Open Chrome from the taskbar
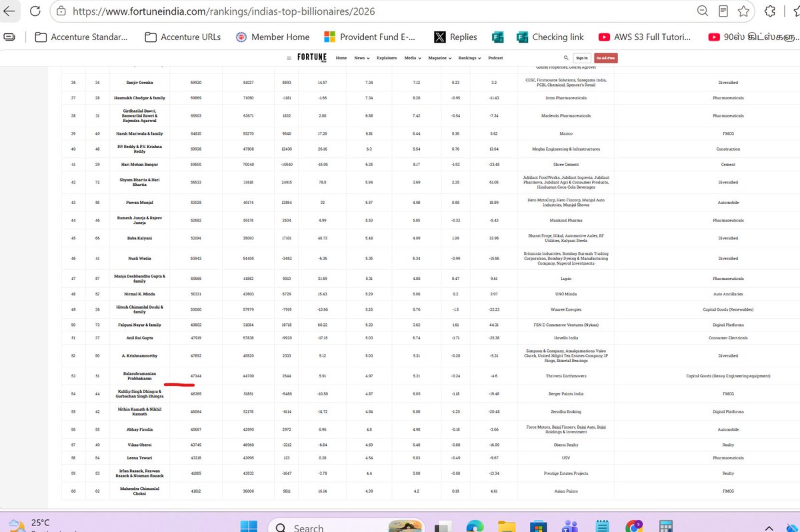Screen dimensions: 800x532 635,527
